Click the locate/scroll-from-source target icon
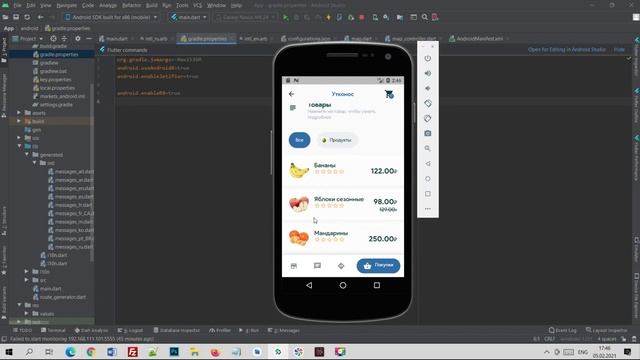640x360 pixels. [x=53, y=38]
